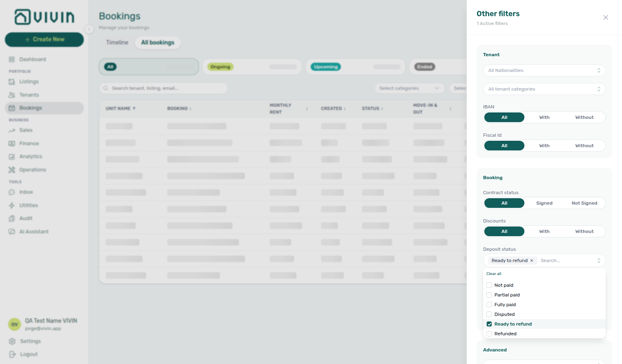
Task: Open Audit in the sidebar
Action: [x=44, y=218]
